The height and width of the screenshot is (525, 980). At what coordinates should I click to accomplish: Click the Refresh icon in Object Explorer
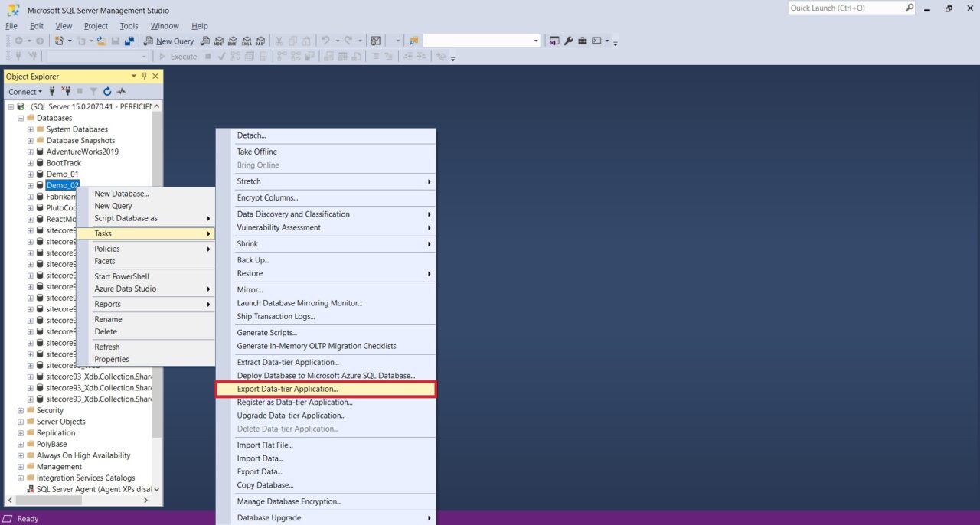coord(107,92)
